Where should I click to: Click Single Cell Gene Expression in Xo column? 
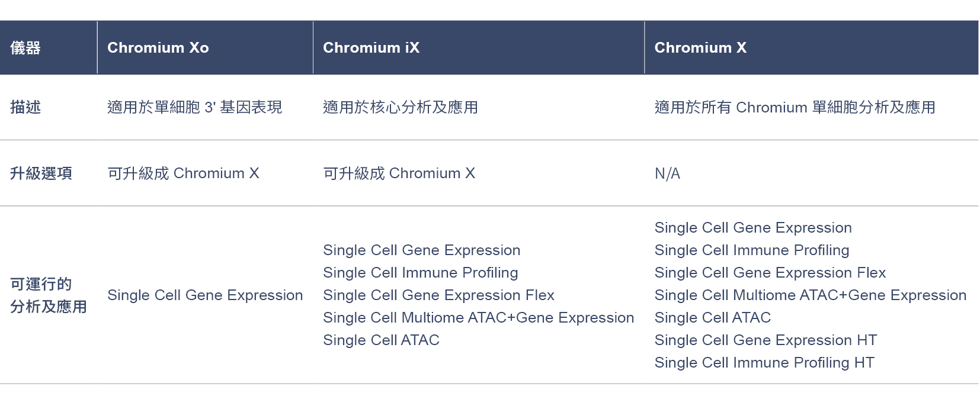(205, 295)
